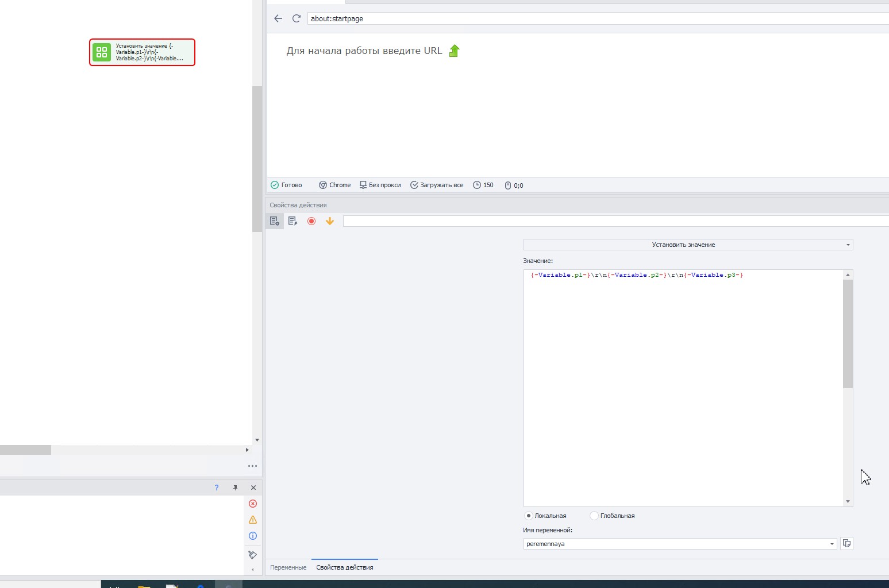Pin the log panel
Image resolution: width=889 pixels, height=588 pixels.
point(235,488)
